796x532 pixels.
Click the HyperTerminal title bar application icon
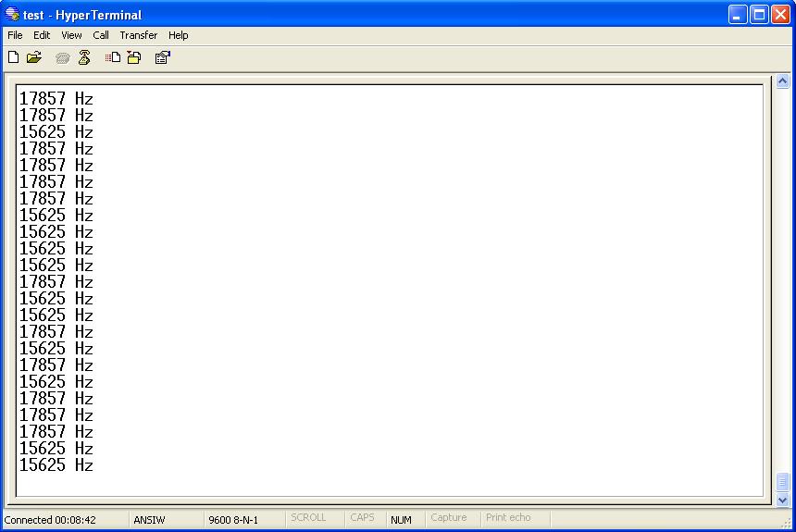click(x=12, y=14)
